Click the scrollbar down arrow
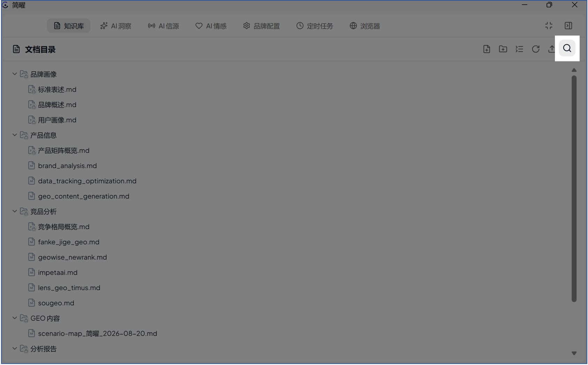The image size is (588, 365). (x=574, y=353)
